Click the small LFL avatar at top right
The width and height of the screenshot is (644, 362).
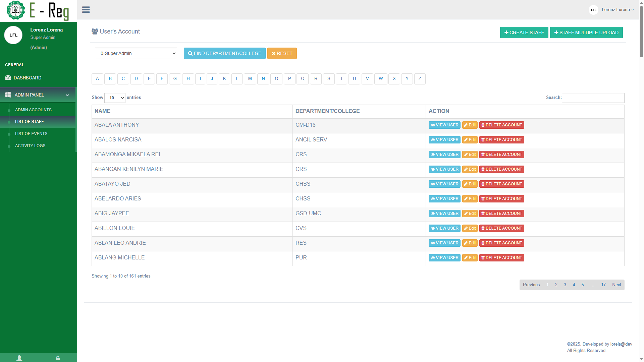pyautogui.click(x=593, y=10)
